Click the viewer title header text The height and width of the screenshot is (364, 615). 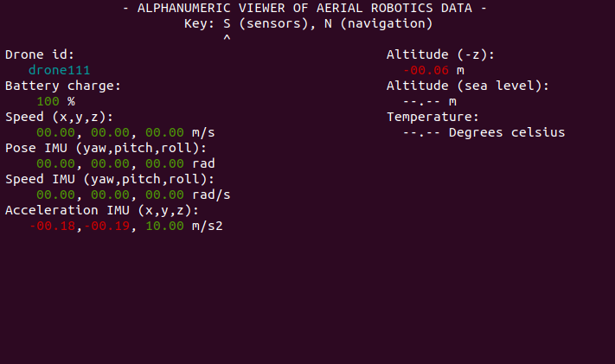[304, 8]
